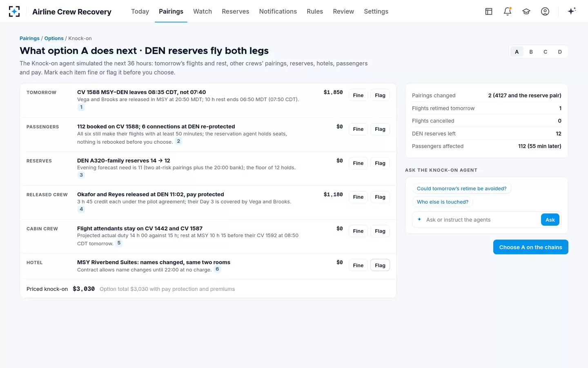Mark Released Crew item as Fine
Viewport: 588px width, 368px height.
coord(358,197)
